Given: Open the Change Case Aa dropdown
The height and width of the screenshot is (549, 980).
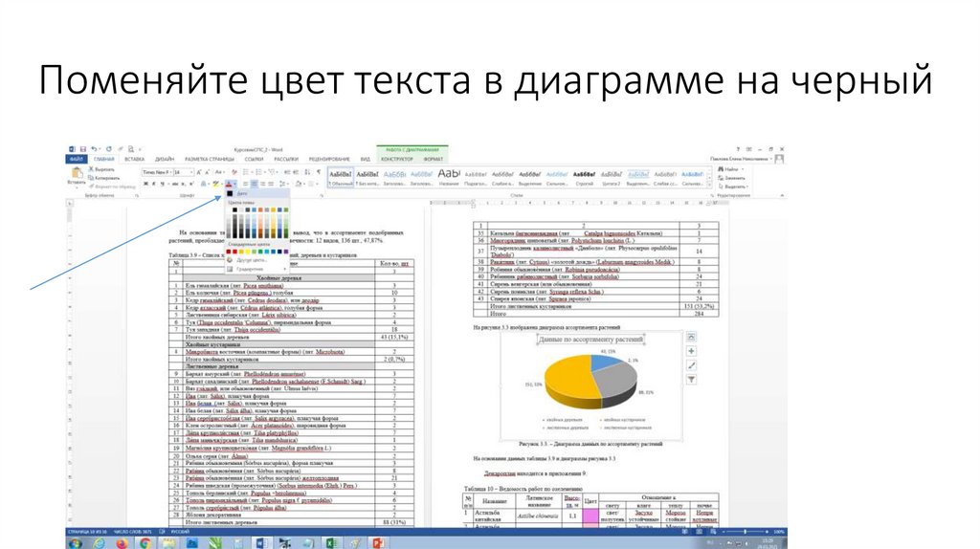Looking at the screenshot, I should [220, 172].
